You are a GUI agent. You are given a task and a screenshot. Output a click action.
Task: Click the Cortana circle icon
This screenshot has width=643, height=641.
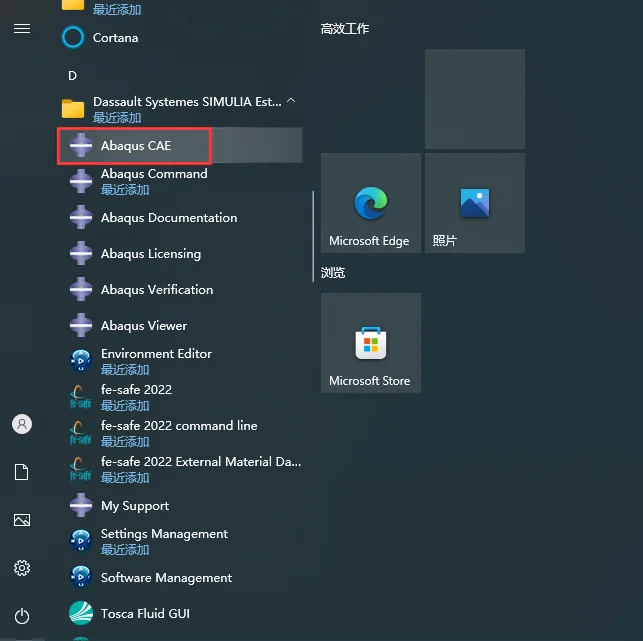pyautogui.click(x=73, y=37)
